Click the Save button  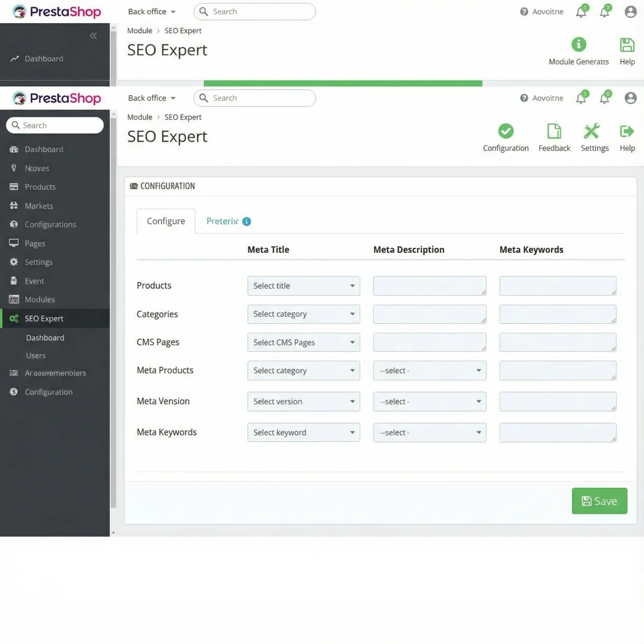[599, 501]
